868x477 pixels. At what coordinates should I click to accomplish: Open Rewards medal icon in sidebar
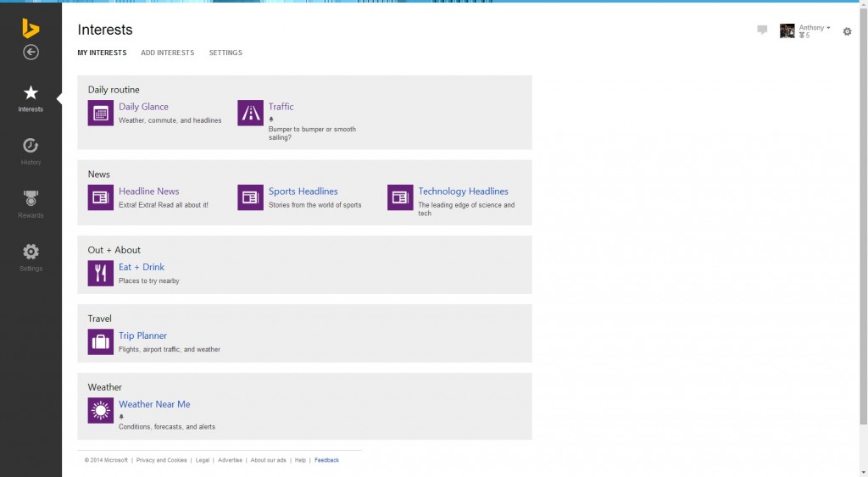click(31, 198)
